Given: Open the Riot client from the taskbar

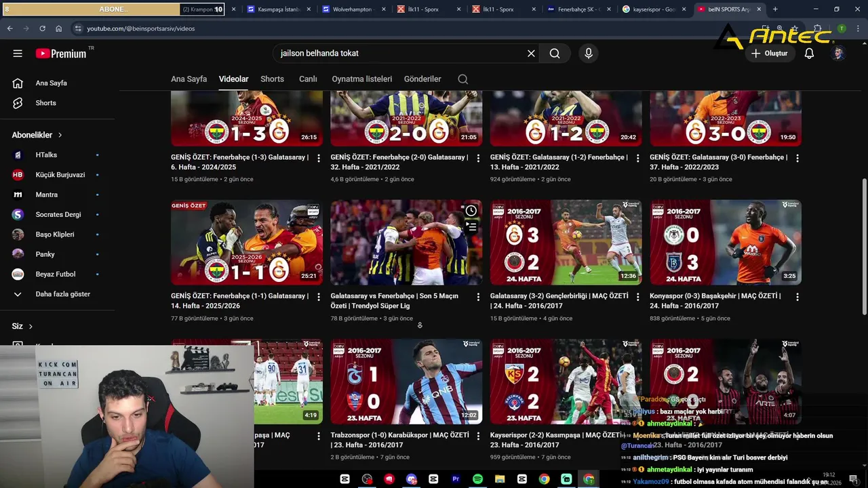Looking at the screenshot, I should coord(389,479).
